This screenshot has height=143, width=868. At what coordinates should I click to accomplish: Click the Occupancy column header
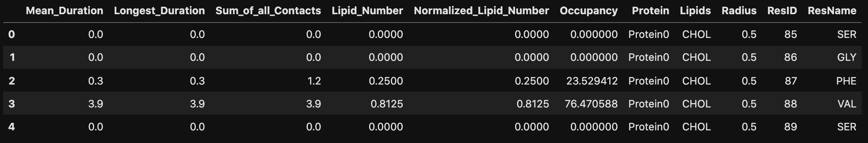589,11
